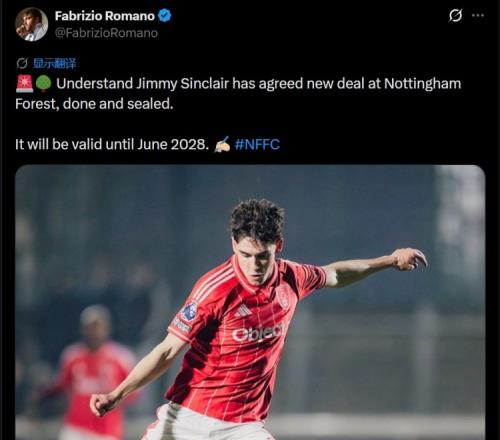Click the blue verified badge
Screen dimensions: 500x440
coord(164,16)
